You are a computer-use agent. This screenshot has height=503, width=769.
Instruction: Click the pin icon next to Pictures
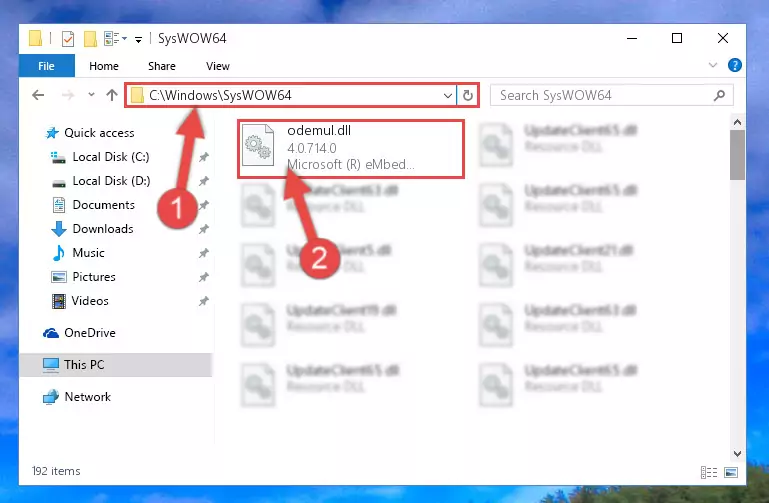pyautogui.click(x=204, y=277)
